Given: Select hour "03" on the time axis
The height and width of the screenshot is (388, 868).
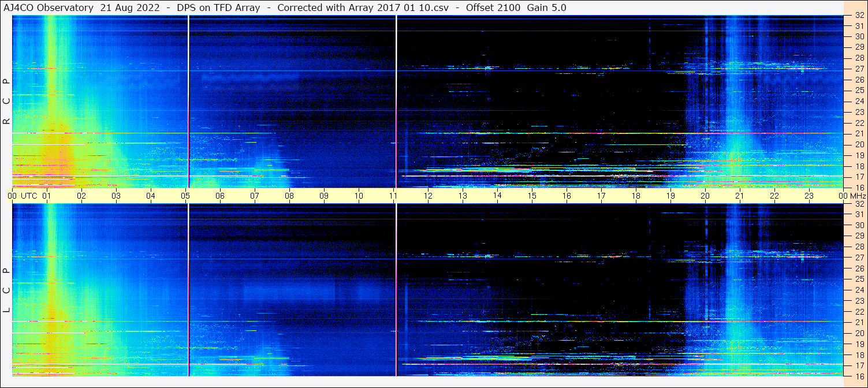Looking at the screenshot, I should coord(116,196).
